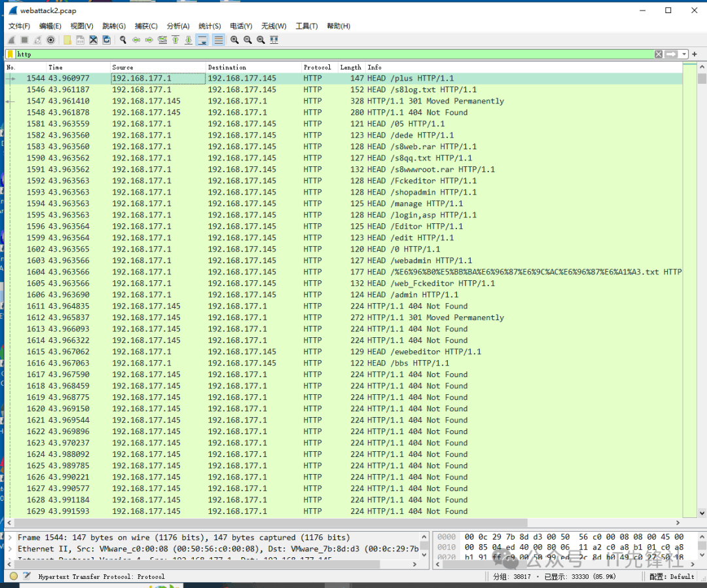Screen dimensions: 707x588
Task: Click the go to first packet icon
Action: [x=175, y=40]
